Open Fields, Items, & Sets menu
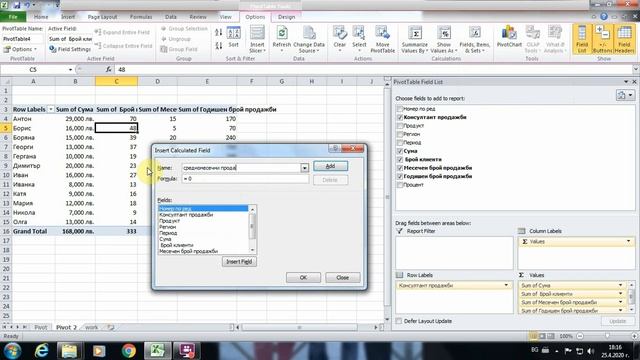Viewport: 640px width, 360px height. point(474,39)
